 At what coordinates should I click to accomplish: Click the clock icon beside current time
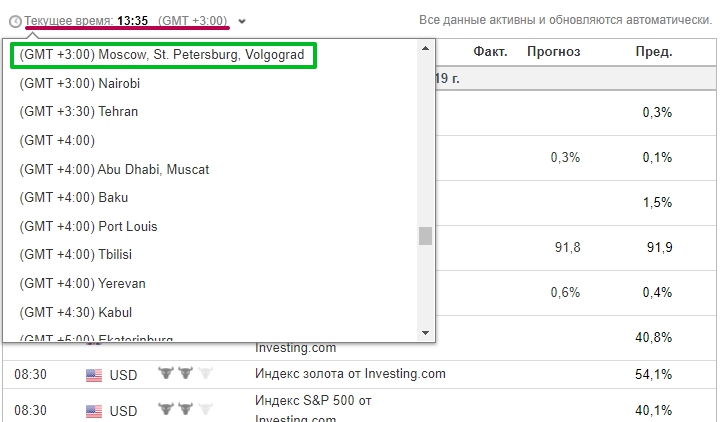[x=15, y=21]
